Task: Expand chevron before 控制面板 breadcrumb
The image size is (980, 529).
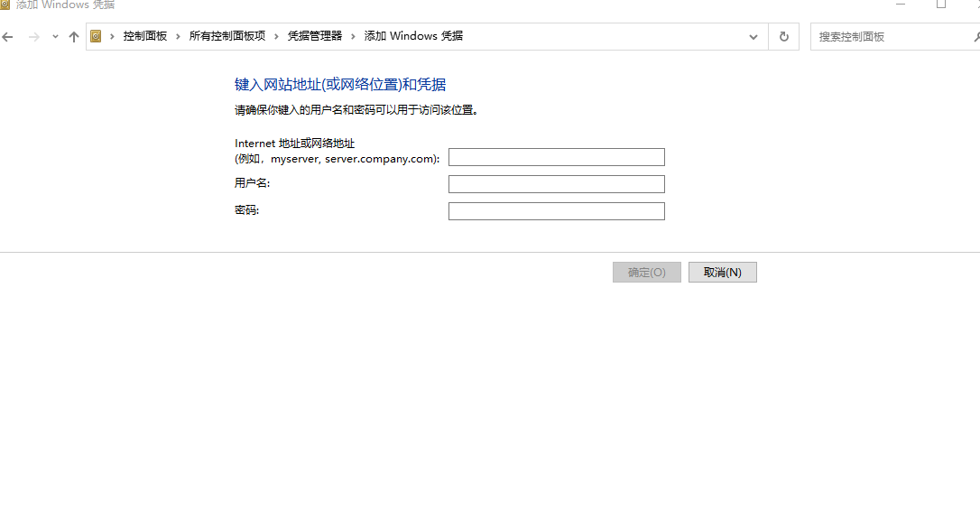Action: pos(113,36)
